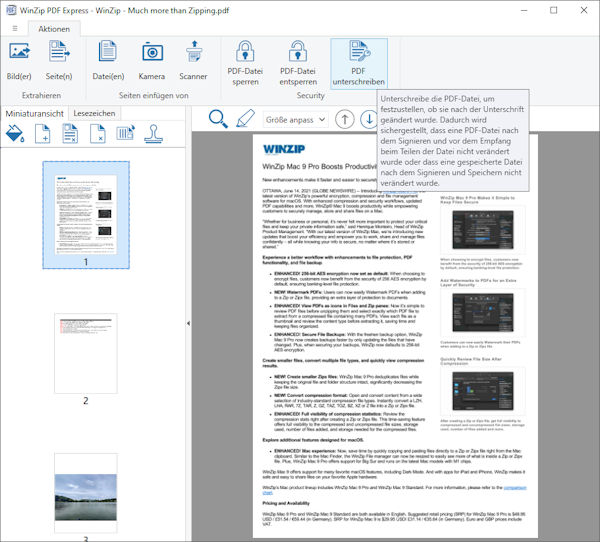
Task: Click 'Pricing and Availability' heading text
Action: (x=286, y=503)
